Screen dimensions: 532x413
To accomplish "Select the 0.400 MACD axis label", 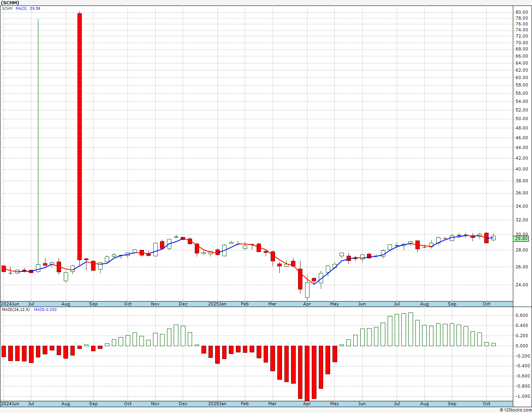I will point(522,325).
